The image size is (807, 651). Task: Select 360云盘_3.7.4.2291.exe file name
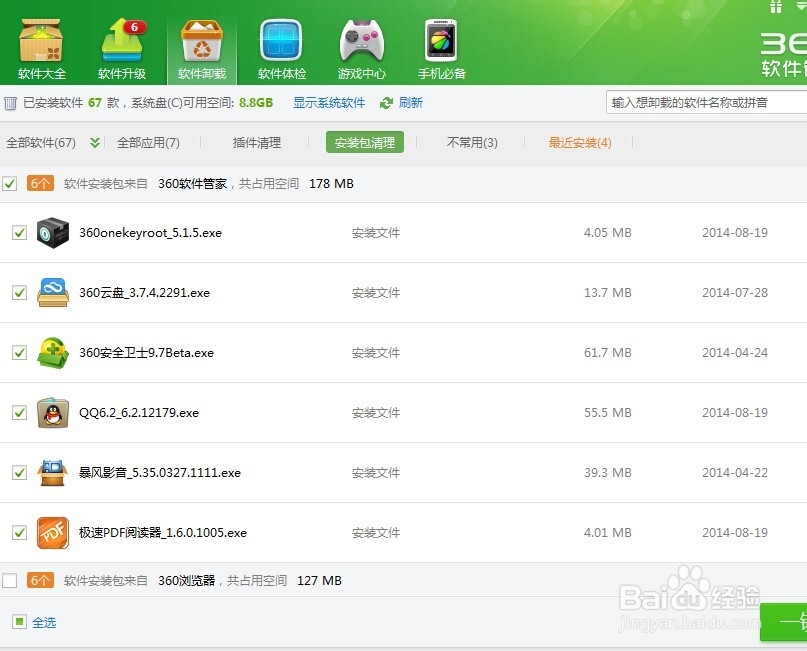144,292
